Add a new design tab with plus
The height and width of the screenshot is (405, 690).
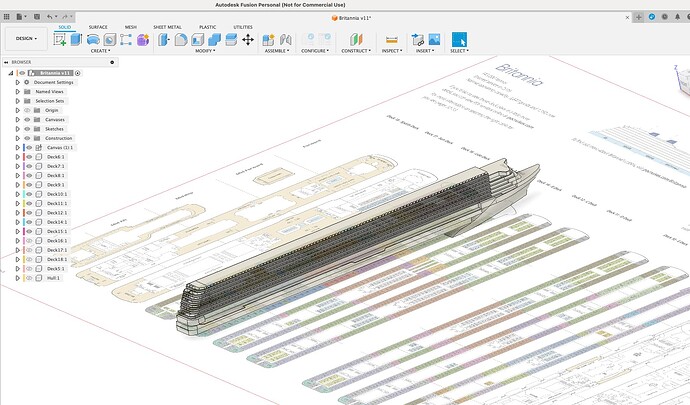(x=639, y=17)
